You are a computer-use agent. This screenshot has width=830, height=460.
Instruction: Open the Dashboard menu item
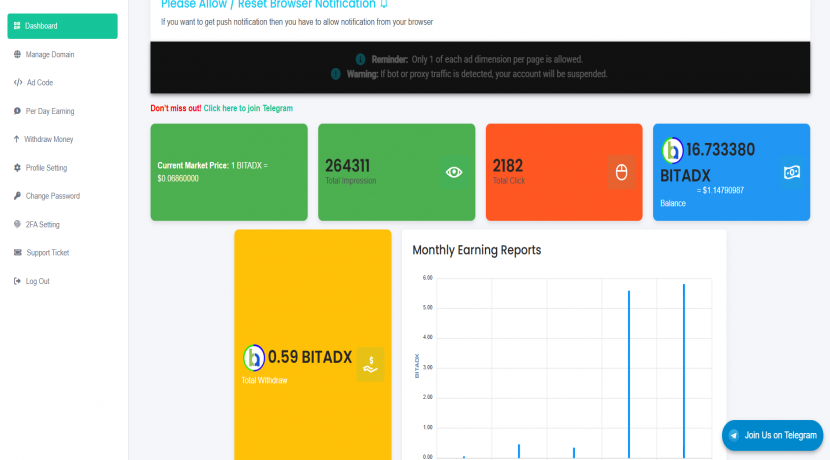point(62,26)
